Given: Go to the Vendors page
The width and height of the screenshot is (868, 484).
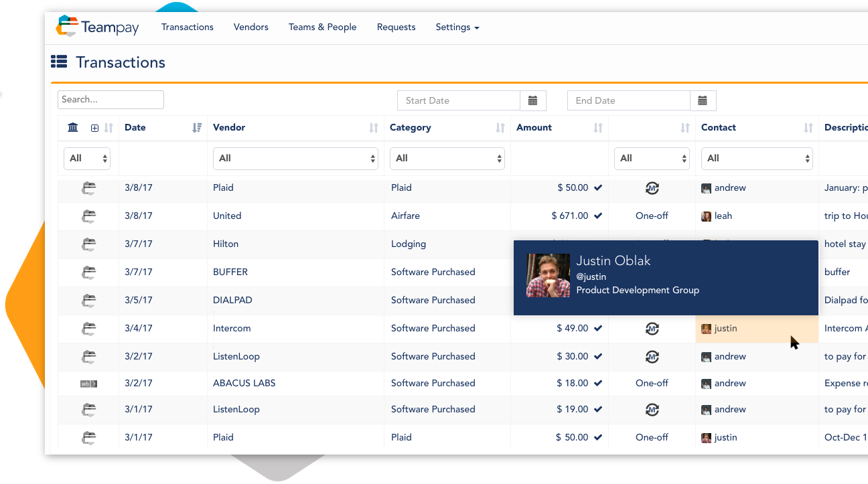Looking at the screenshot, I should pos(250,27).
